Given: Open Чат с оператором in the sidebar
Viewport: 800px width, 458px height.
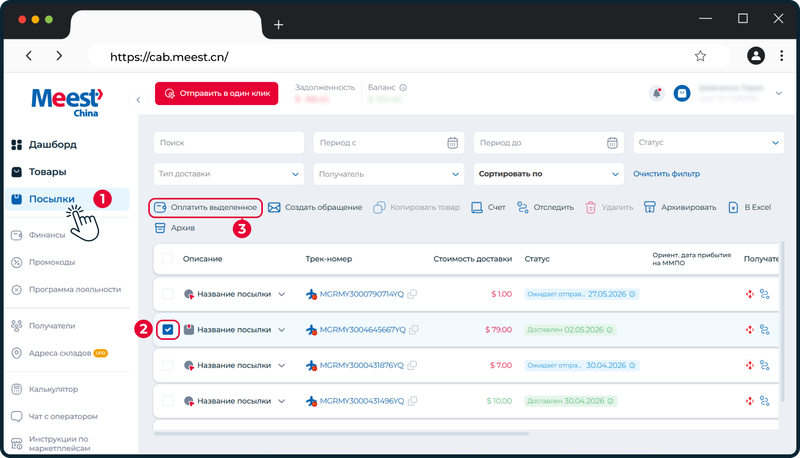Looking at the screenshot, I should [x=55, y=416].
